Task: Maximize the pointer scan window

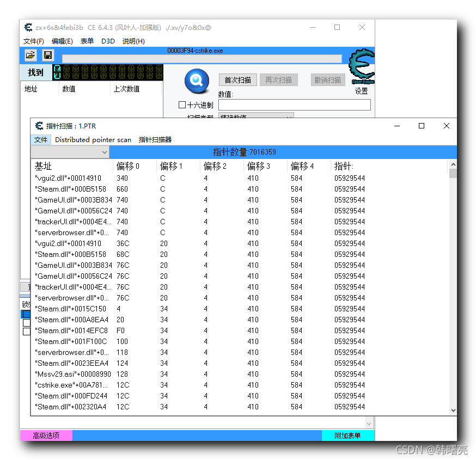Action: click(422, 126)
